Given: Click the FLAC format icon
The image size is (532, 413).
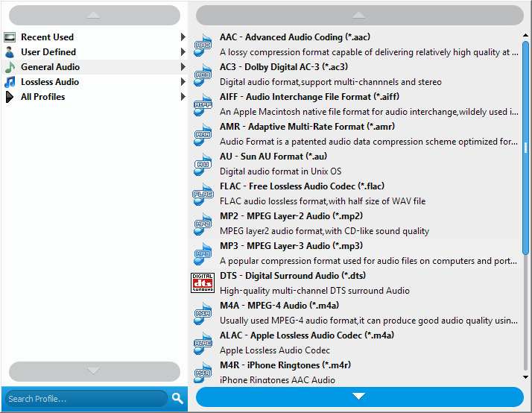Looking at the screenshot, I should click(x=203, y=194).
